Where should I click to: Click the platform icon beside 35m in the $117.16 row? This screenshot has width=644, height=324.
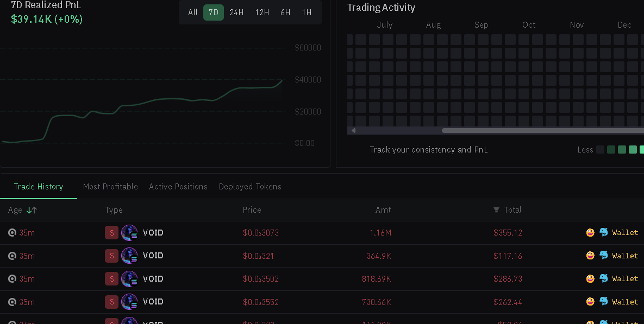pos(12,256)
